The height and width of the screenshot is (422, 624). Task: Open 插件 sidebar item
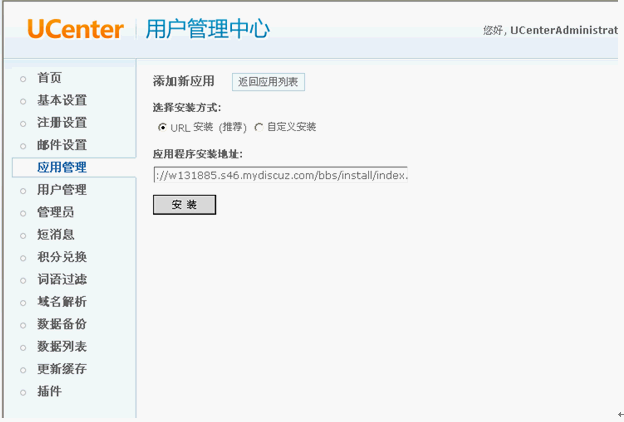49,391
